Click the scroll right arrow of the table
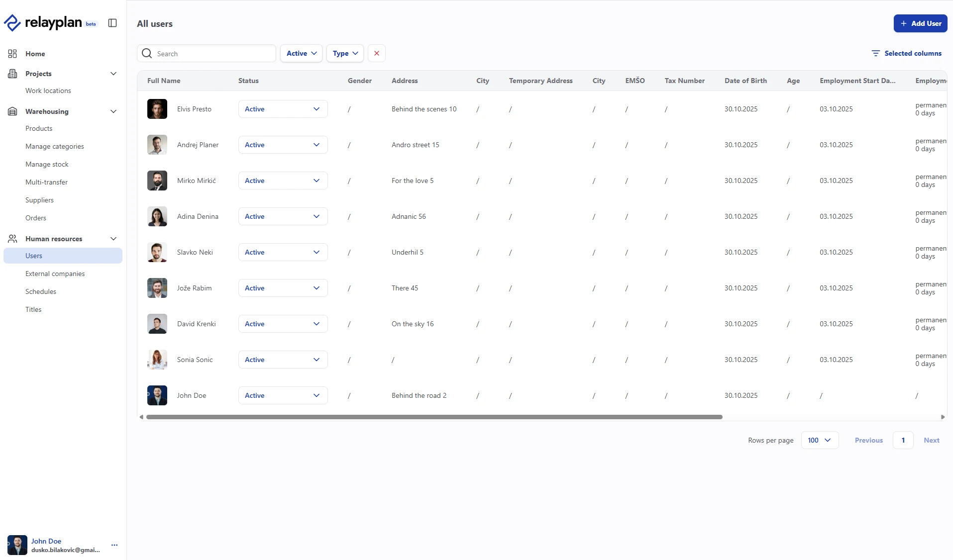The image size is (953, 560). point(943,417)
